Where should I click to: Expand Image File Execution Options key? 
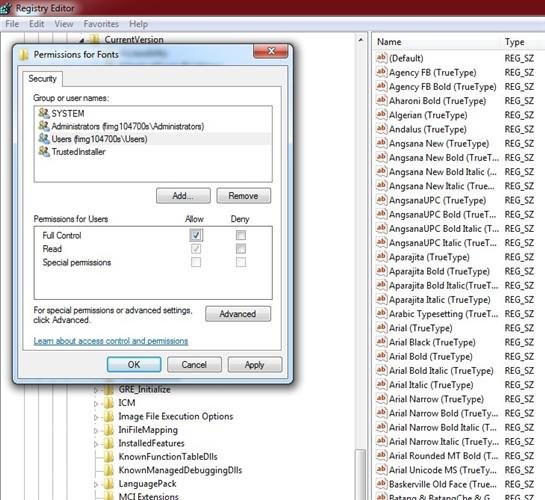tap(96, 417)
